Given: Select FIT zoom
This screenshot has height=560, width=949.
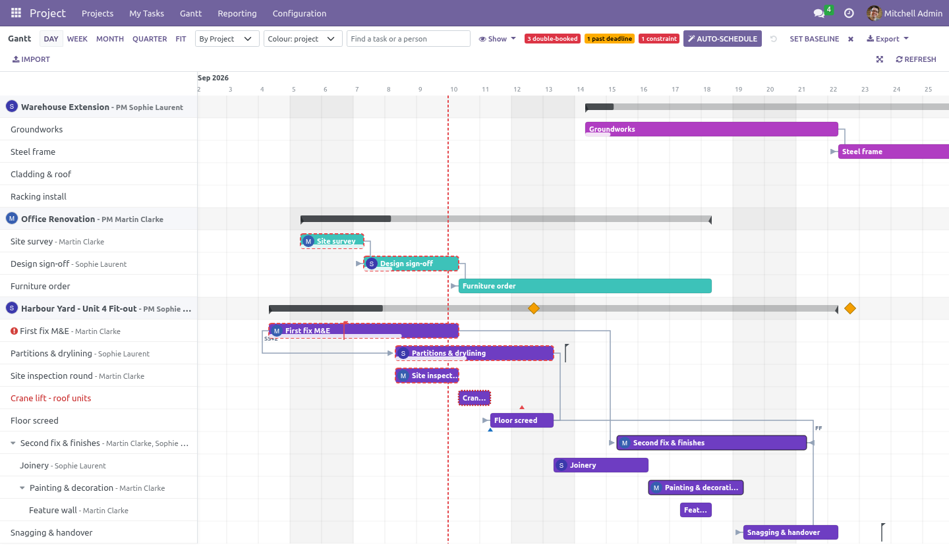Looking at the screenshot, I should [x=181, y=39].
